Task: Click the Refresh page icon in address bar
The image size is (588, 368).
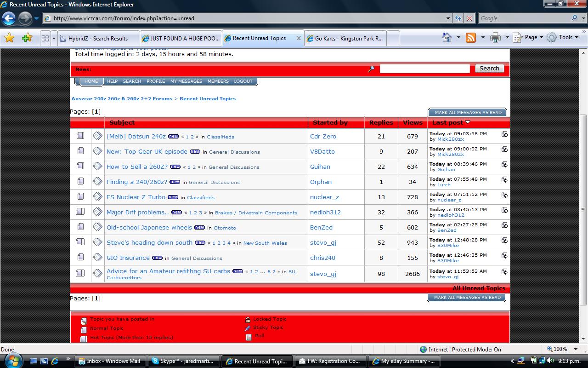Action: (458, 18)
